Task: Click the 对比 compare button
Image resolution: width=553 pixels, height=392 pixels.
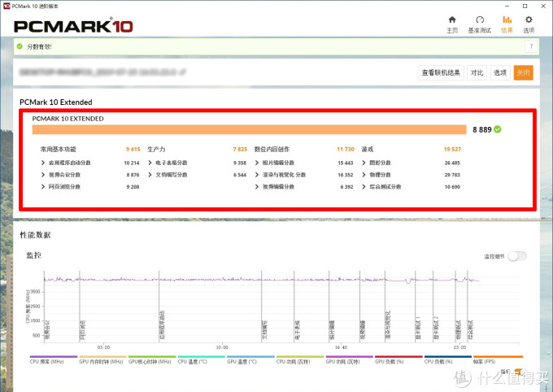Action: tap(477, 72)
